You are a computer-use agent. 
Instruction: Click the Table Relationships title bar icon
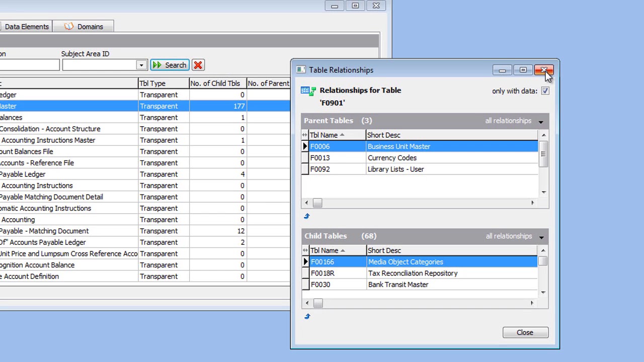click(x=300, y=70)
